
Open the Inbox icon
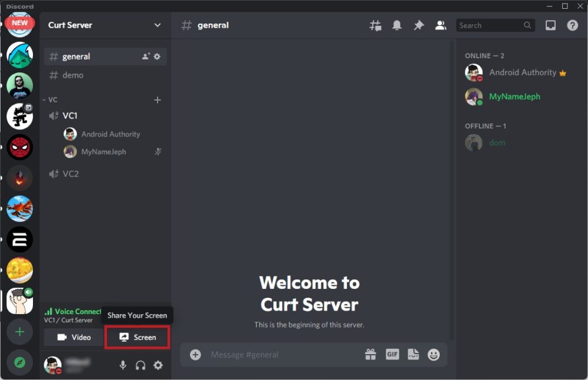pos(550,25)
